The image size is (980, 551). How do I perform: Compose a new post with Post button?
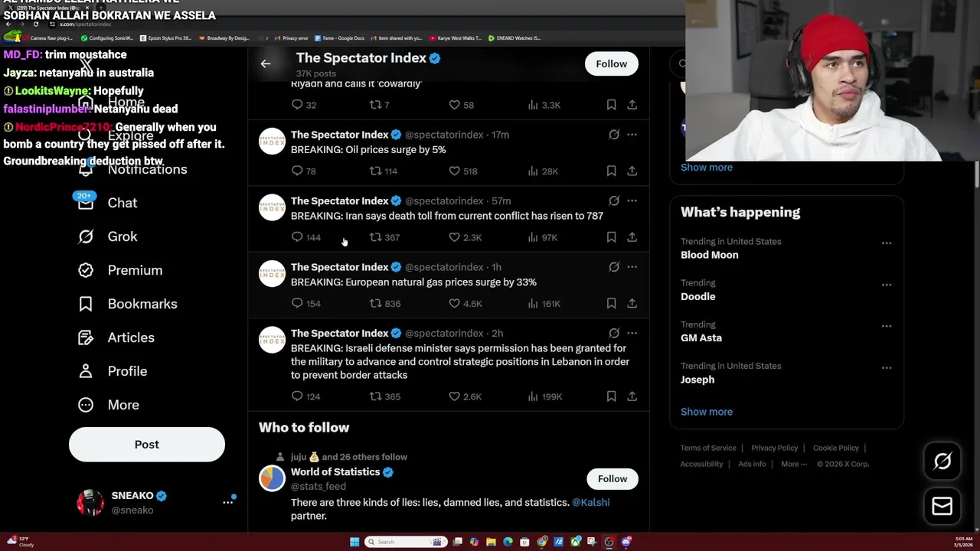[147, 445]
